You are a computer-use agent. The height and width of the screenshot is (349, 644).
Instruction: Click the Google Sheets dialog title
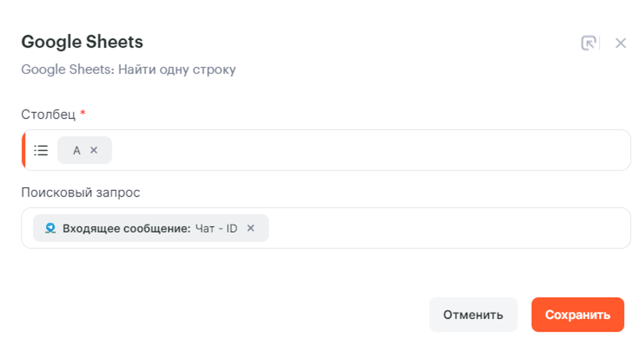(82, 42)
